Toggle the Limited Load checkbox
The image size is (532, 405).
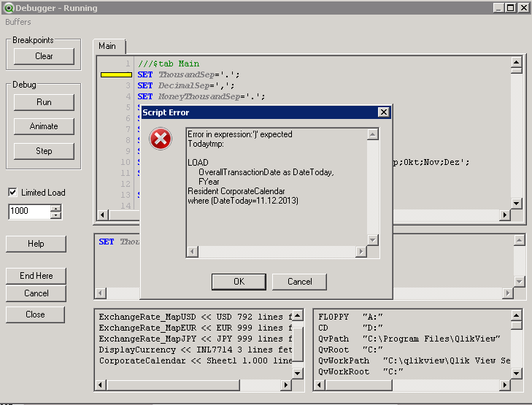tap(12, 193)
